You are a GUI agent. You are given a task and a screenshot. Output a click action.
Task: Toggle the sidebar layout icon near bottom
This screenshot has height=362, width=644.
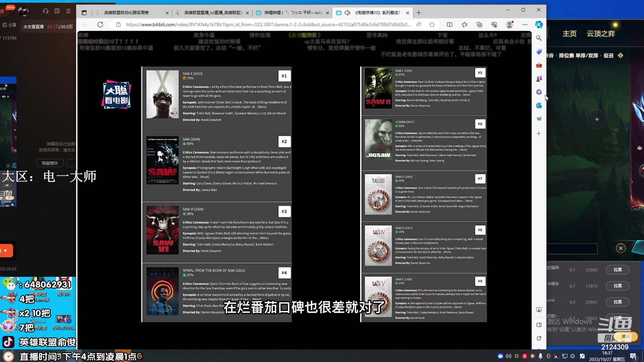click(x=539, y=325)
